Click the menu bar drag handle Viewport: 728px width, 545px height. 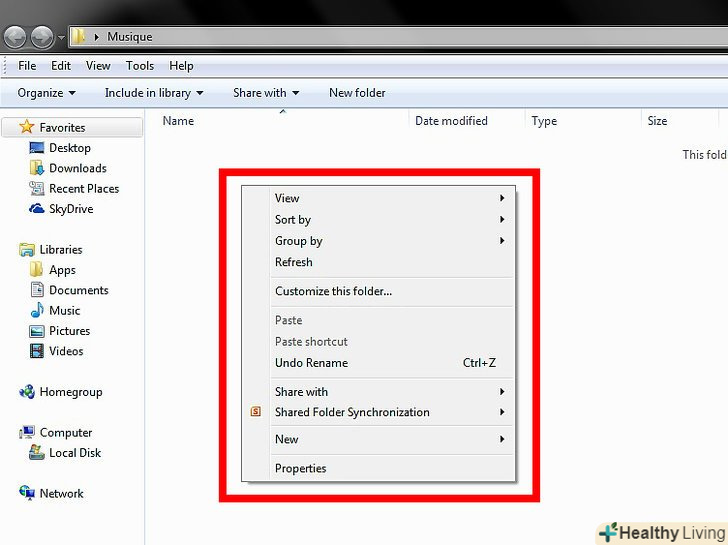(5, 65)
